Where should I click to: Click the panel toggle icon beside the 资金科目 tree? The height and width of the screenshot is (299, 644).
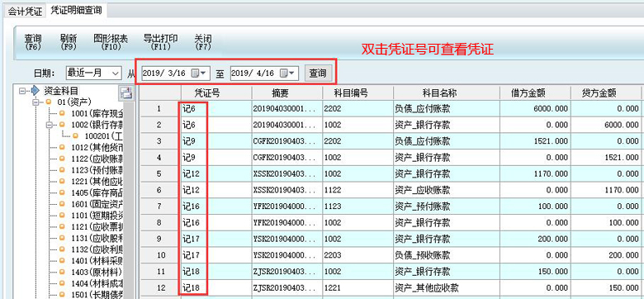point(126,93)
